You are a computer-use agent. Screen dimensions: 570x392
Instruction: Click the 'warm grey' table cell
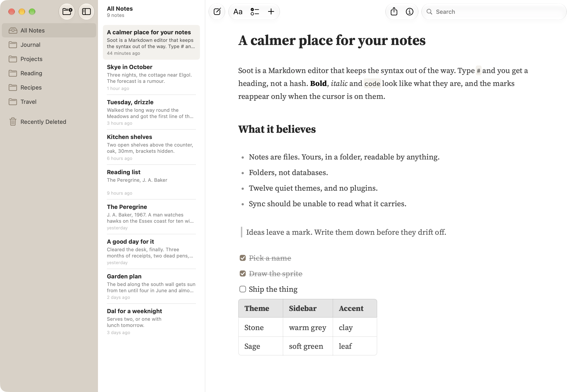308,327
